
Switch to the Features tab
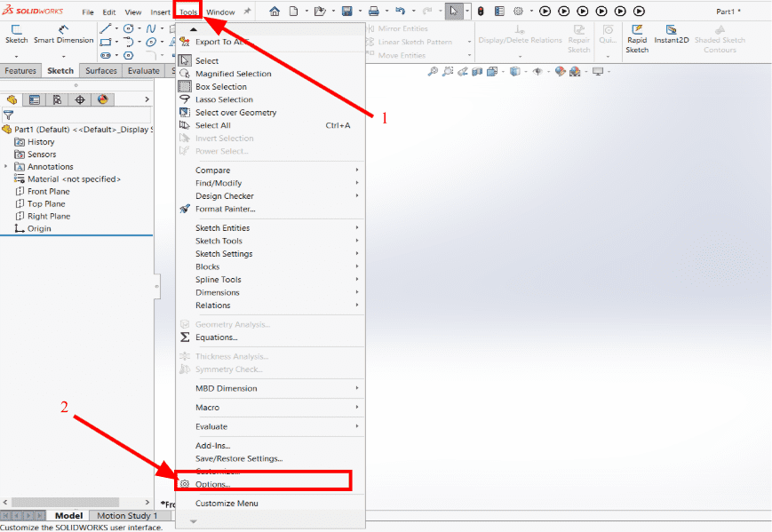[20, 70]
